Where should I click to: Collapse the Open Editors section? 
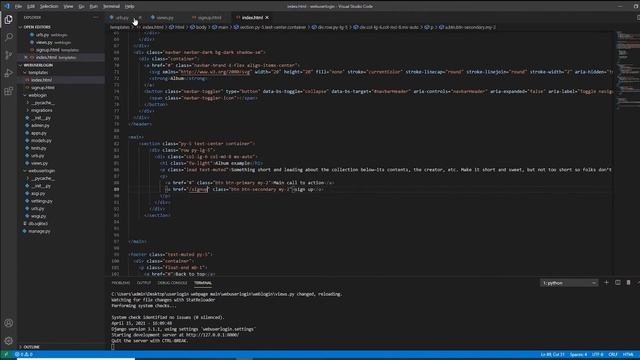37,27
